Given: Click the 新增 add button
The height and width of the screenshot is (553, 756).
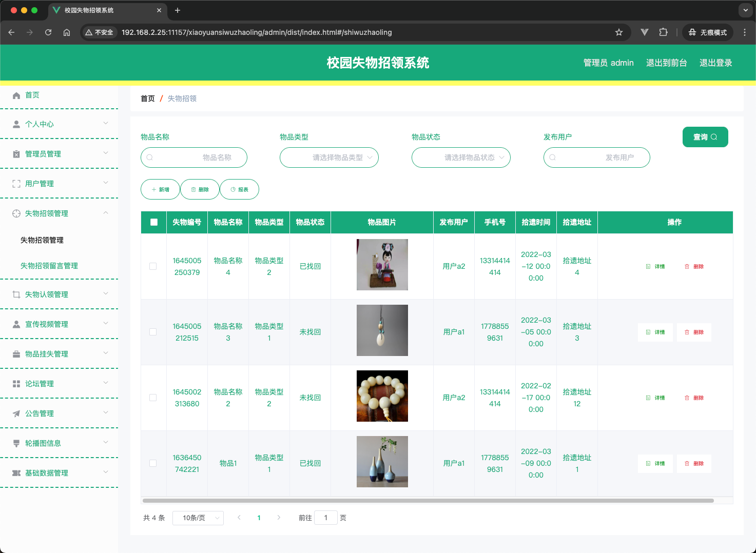Looking at the screenshot, I should (x=160, y=189).
